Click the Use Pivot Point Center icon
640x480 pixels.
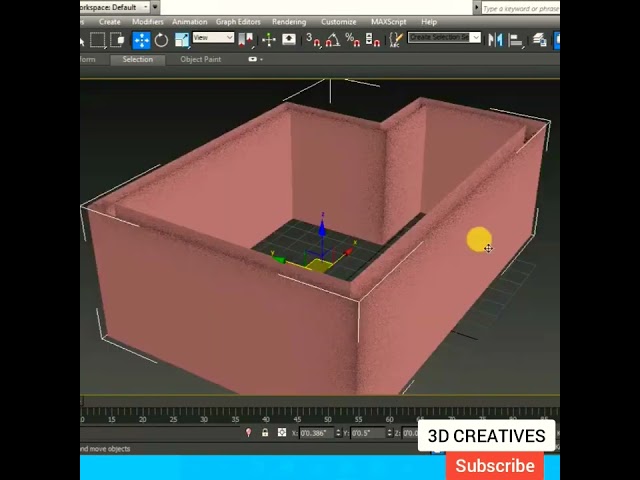(x=246, y=40)
